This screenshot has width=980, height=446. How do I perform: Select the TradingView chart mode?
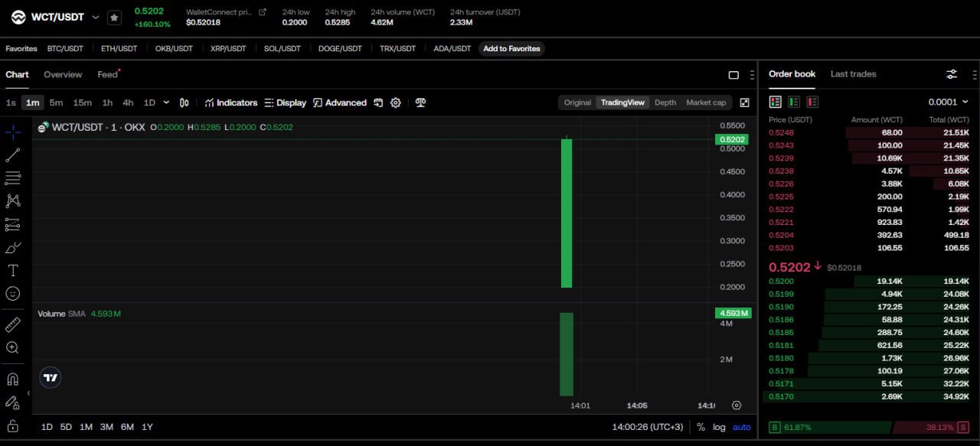(622, 103)
